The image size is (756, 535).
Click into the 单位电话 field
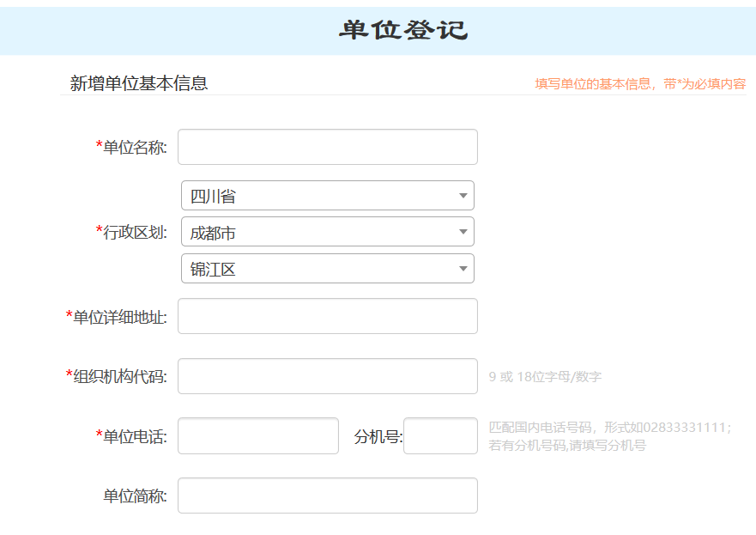point(257,436)
